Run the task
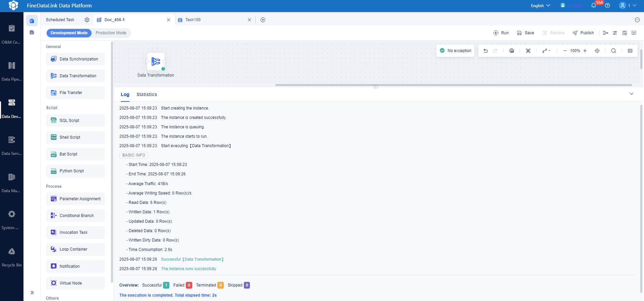The height and width of the screenshot is (301, 644). coord(501,33)
